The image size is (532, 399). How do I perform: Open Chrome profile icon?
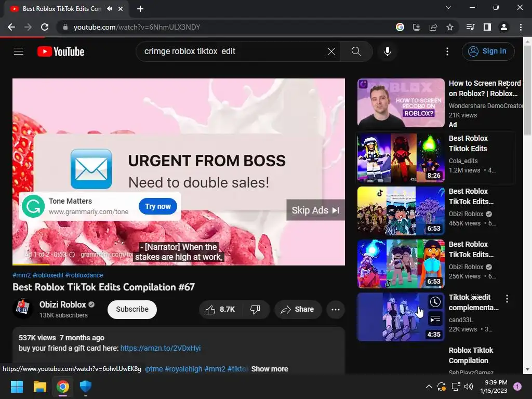click(x=504, y=27)
